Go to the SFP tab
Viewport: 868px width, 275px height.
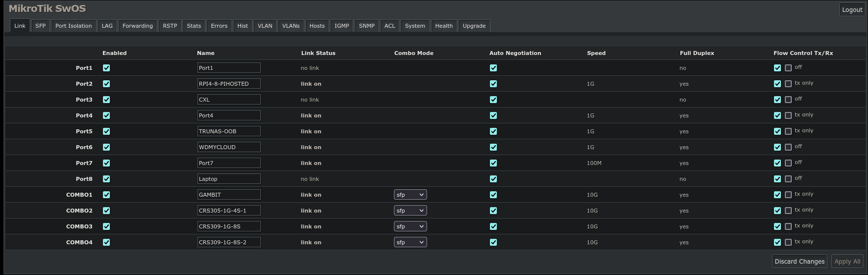coord(40,26)
